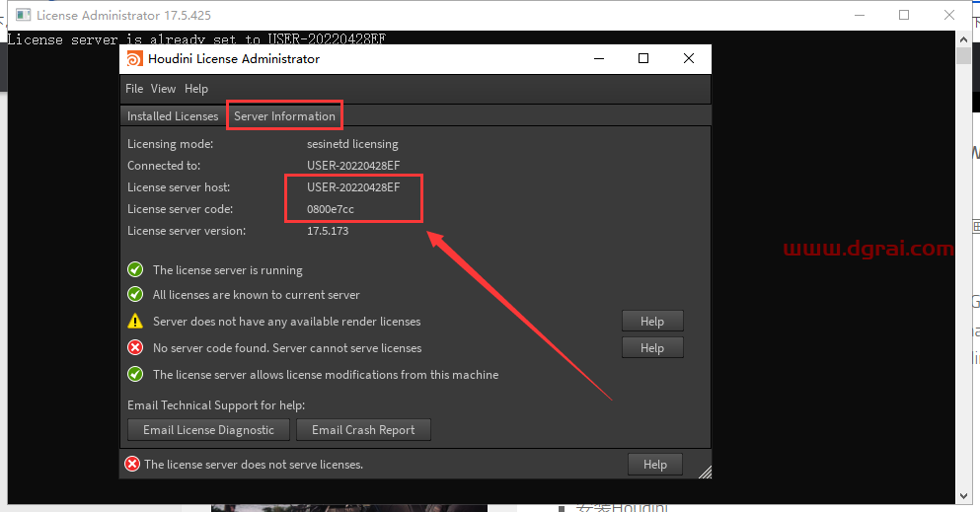Switch to Installed Licenses tab
Screen dimensions: 980x512
coord(173,116)
